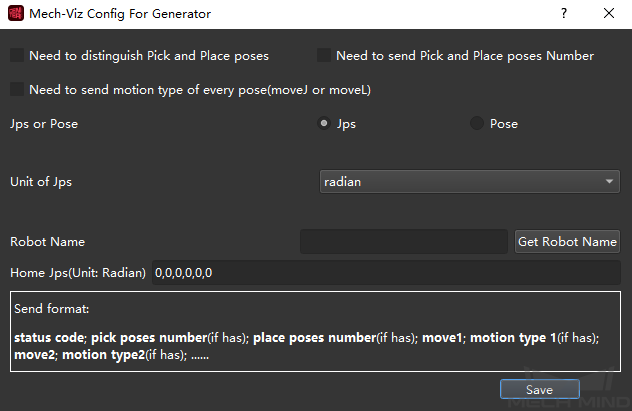Click the Send format description box
Viewport: 632px width, 411px height.
tap(315, 331)
